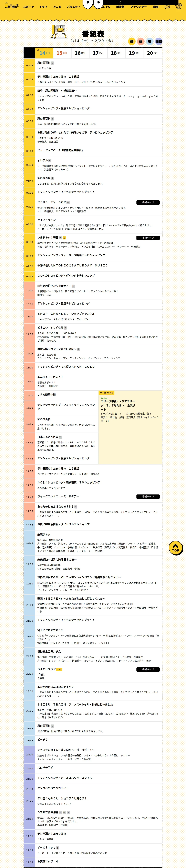
Task: Jump to morning programs with 朝 button
Action: pyautogui.click(x=132, y=41)
